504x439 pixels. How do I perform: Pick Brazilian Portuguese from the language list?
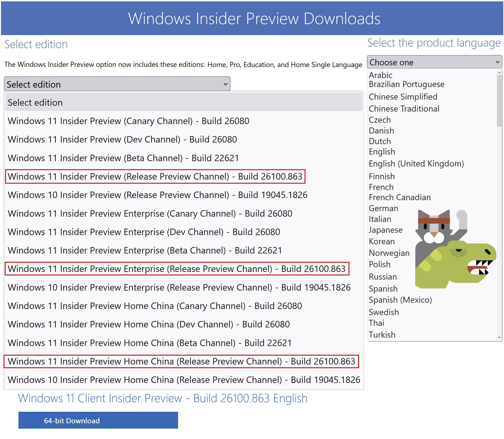coord(406,84)
